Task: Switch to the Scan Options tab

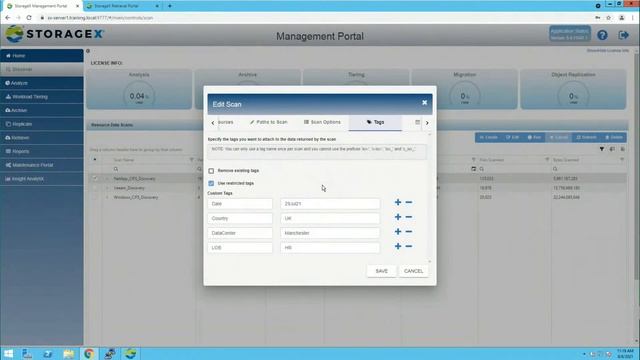Action: (322, 122)
